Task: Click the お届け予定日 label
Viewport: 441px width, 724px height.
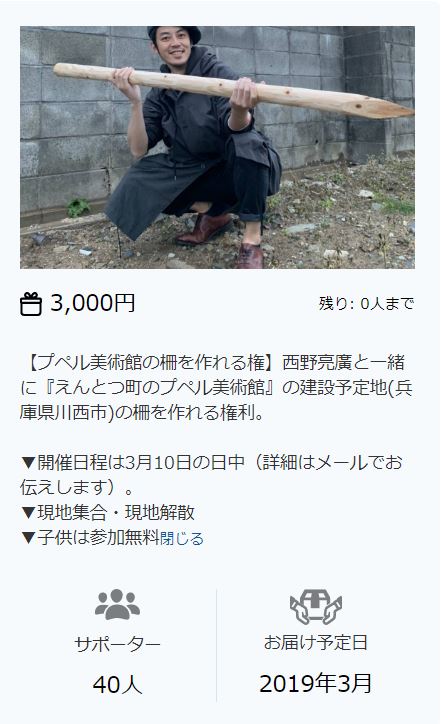Action: click(315, 642)
